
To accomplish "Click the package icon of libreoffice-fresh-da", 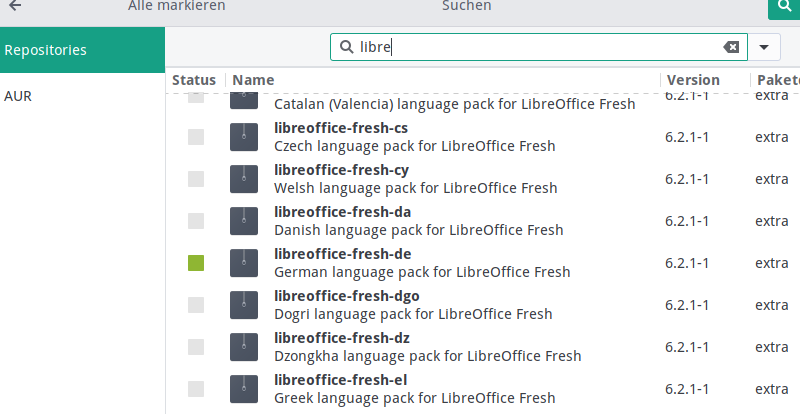I will (x=244, y=221).
